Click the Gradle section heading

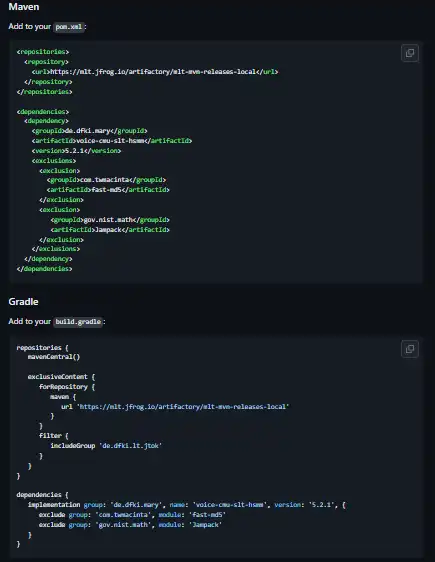23,302
